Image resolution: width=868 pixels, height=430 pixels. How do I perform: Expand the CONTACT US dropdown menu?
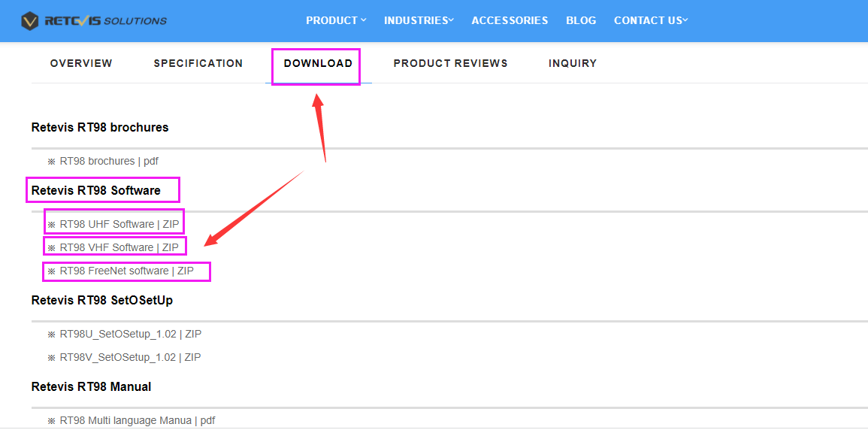[x=651, y=20]
